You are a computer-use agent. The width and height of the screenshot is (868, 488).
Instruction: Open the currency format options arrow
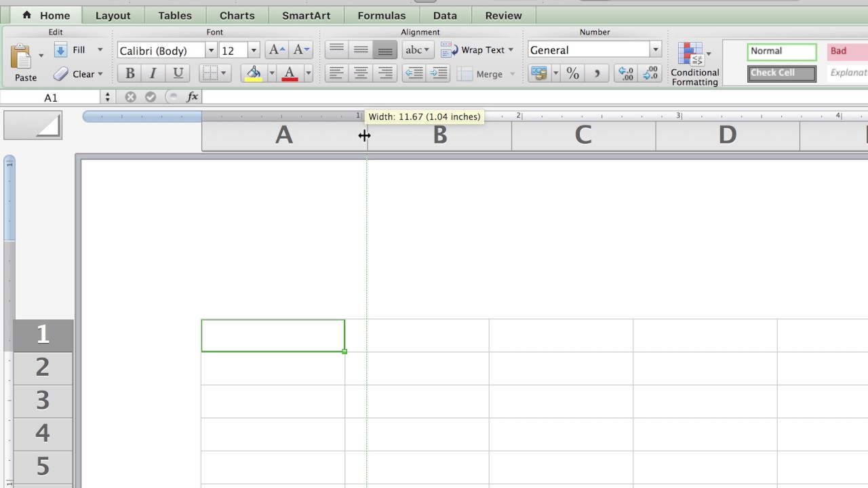click(555, 74)
